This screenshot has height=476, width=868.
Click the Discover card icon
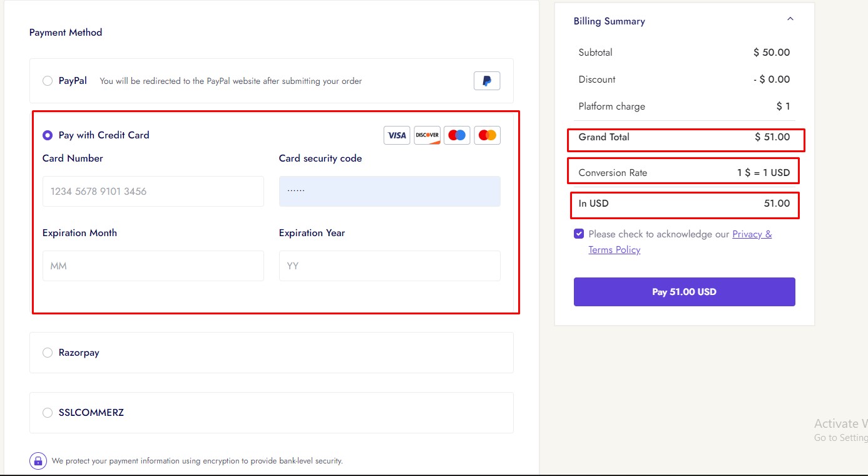[x=427, y=135]
